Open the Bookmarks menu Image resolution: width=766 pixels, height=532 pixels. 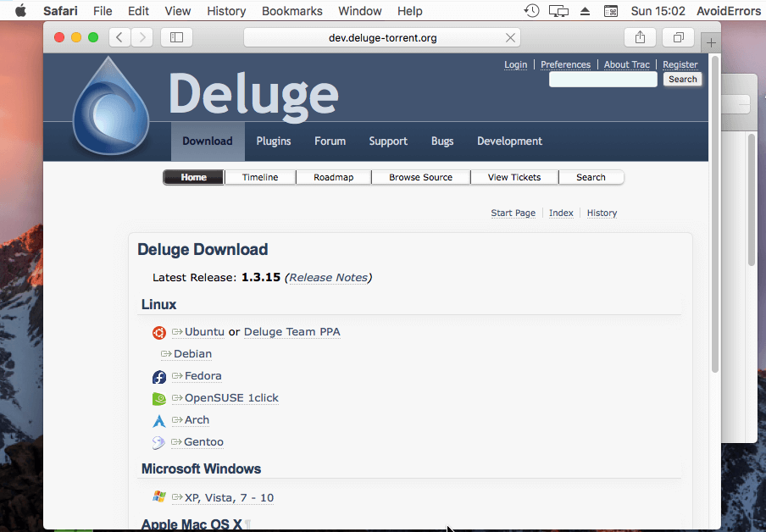tap(291, 11)
